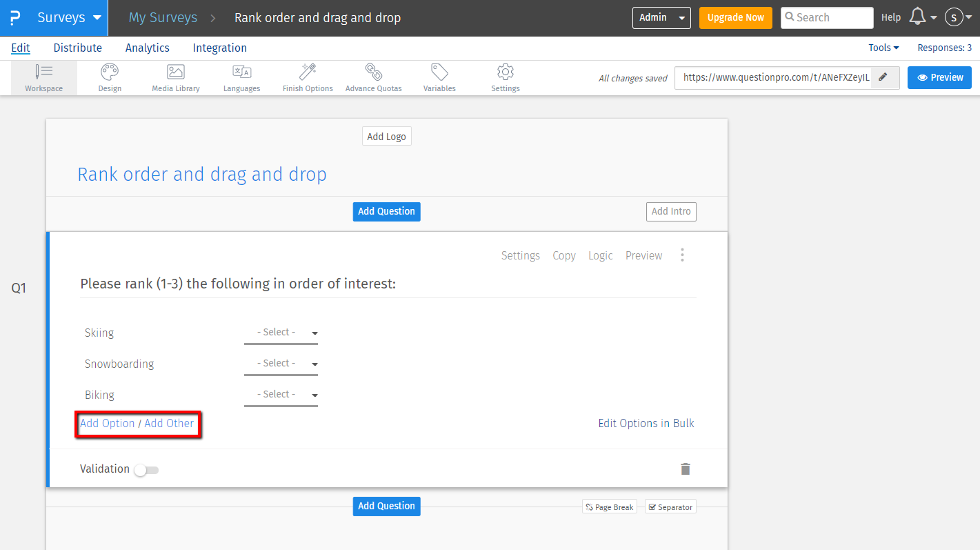Click pencil icon to edit survey URL
This screenshot has width=980, height=550.
coord(883,77)
